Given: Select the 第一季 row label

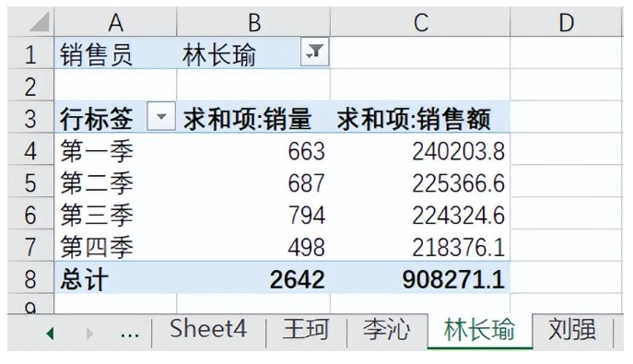Looking at the screenshot, I should pos(115,149).
